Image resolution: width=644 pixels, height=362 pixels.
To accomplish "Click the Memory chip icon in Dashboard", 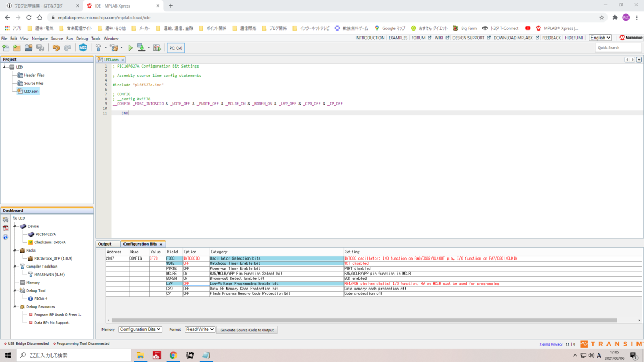I will (x=23, y=283).
